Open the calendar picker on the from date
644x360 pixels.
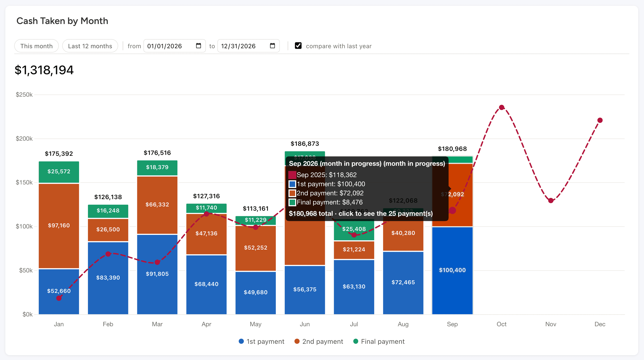199,46
